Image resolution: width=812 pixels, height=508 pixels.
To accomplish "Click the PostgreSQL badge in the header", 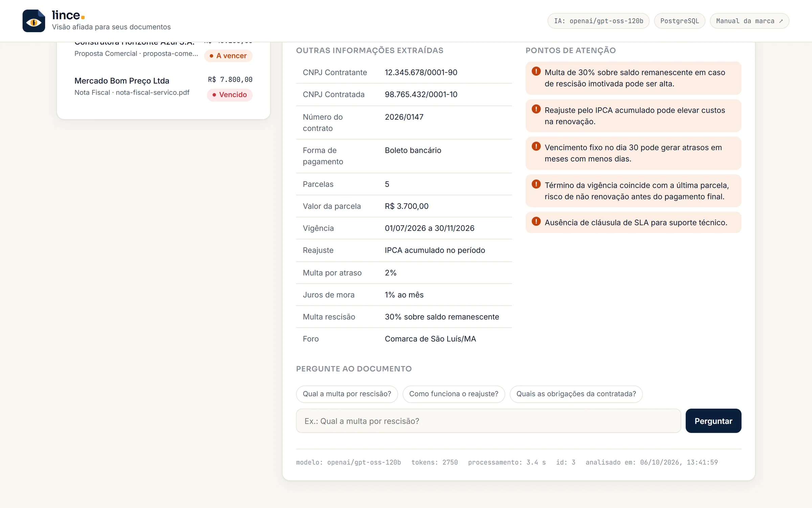I will [x=679, y=21].
